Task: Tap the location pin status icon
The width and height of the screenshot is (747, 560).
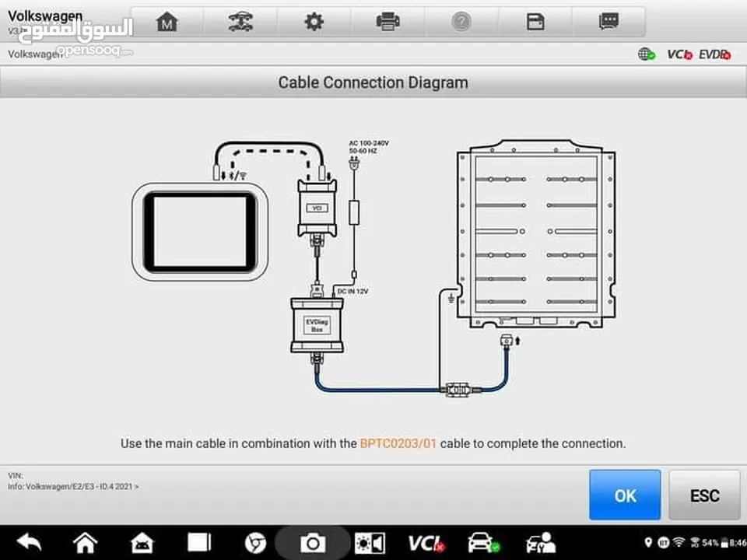Action: [648, 542]
